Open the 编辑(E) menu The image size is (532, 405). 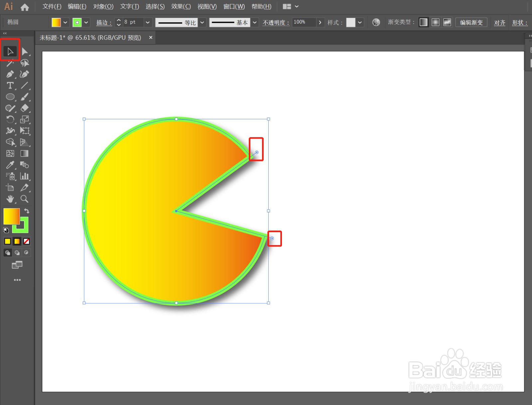(x=77, y=7)
